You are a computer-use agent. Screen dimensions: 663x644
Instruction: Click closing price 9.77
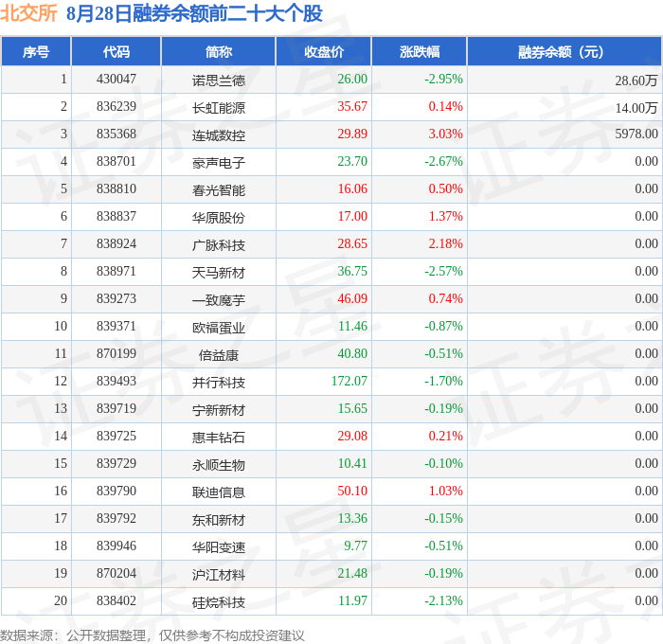355,546
